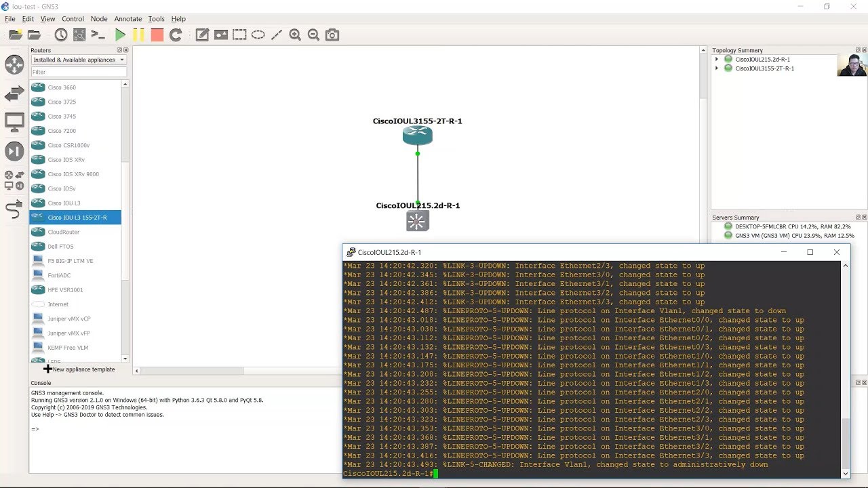Zoom out of the workspace
The width and height of the screenshot is (868, 488).
tap(313, 35)
